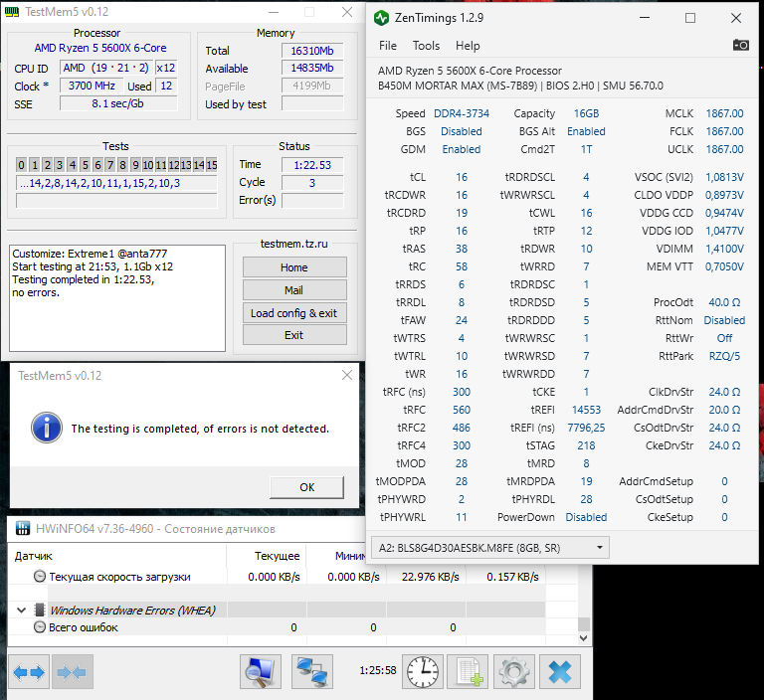Click the tSTAG value 218
Image resolution: width=764 pixels, height=700 pixels.
pyautogui.click(x=586, y=445)
